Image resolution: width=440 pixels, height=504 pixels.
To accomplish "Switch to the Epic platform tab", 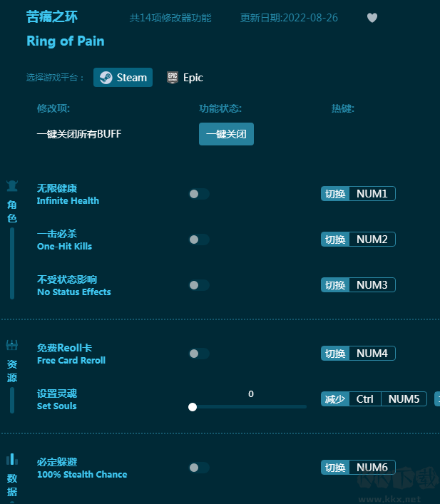I will tap(185, 78).
